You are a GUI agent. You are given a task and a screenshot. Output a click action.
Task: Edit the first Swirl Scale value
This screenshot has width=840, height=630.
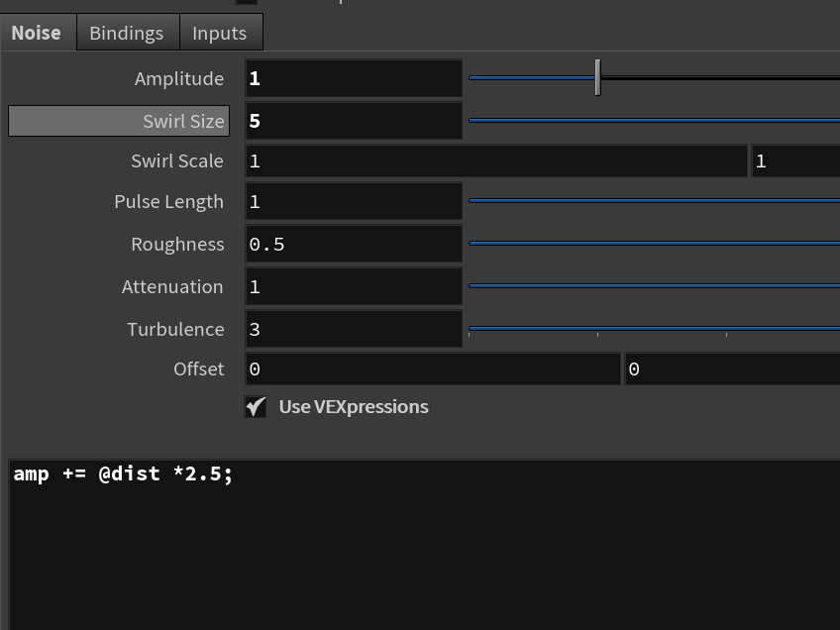[x=495, y=160]
